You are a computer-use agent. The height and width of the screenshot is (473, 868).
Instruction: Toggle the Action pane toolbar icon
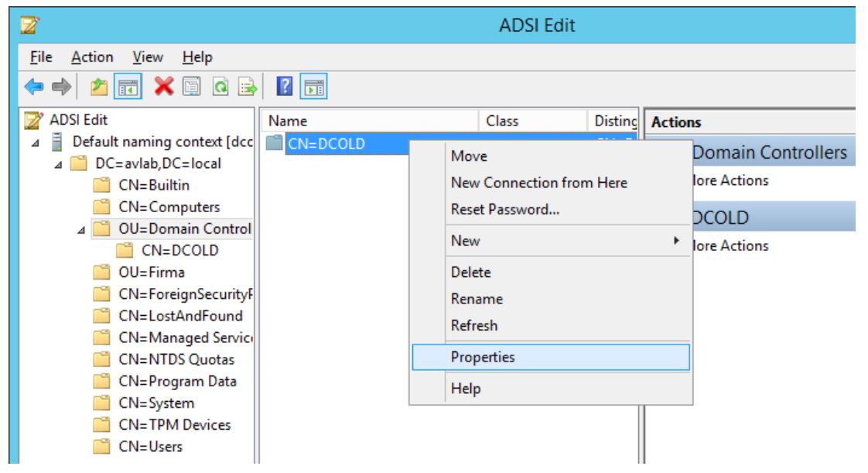pyautogui.click(x=314, y=87)
